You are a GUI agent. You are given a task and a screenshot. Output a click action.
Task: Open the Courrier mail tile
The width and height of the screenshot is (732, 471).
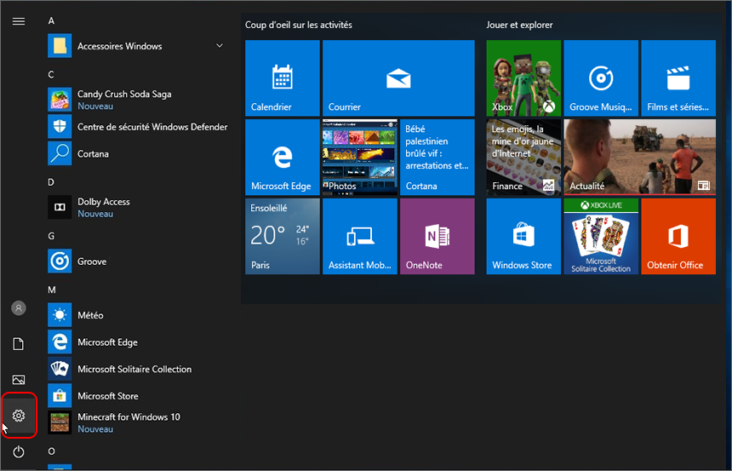(x=398, y=78)
